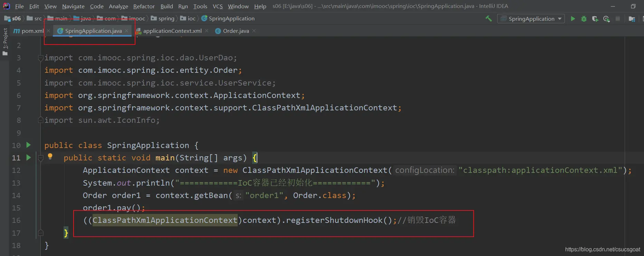
Task: Close the Order.java editor tab
Action: click(x=254, y=31)
